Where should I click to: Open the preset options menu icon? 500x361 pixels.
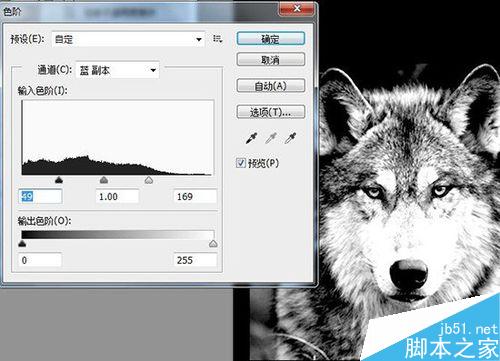click(x=217, y=39)
